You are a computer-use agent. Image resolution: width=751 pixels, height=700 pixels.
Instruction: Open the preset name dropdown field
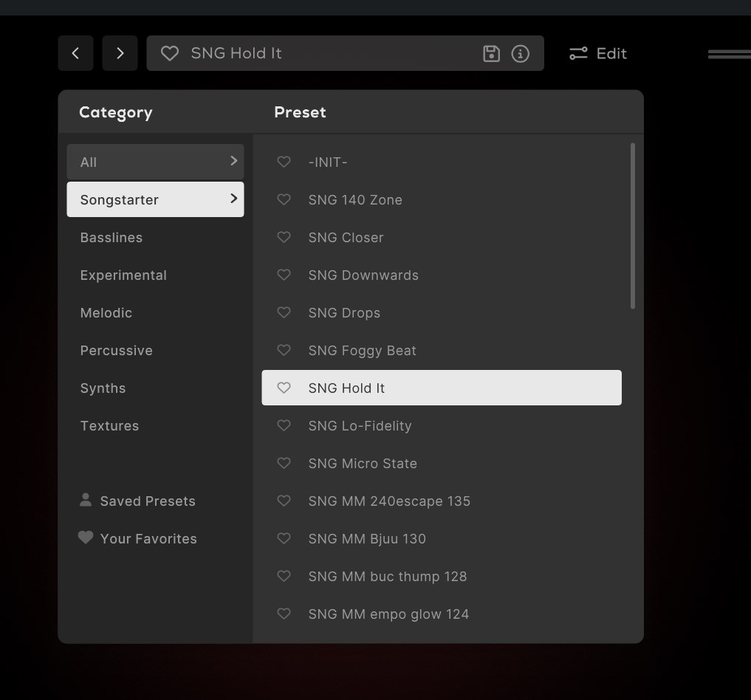pyautogui.click(x=325, y=53)
